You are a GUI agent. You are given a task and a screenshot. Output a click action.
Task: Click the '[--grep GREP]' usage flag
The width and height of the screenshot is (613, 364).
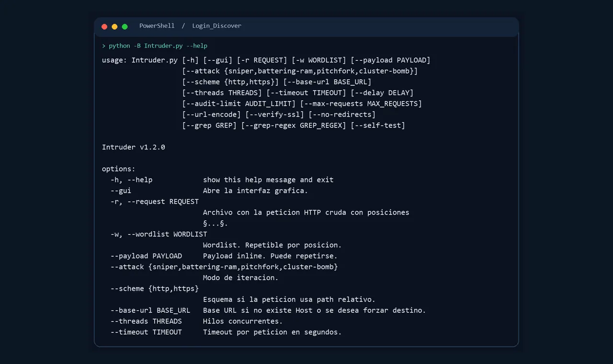click(x=209, y=125)
